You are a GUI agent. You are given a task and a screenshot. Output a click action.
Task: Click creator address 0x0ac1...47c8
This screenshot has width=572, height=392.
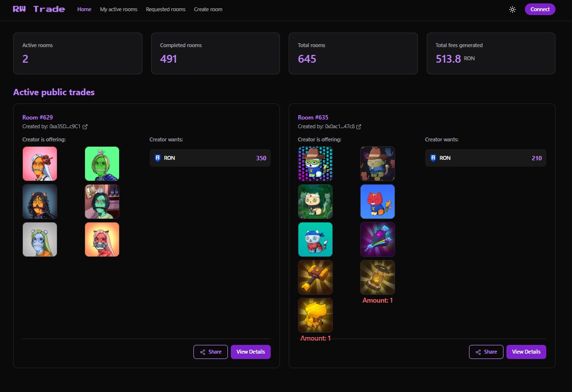(x=340, y=126)
